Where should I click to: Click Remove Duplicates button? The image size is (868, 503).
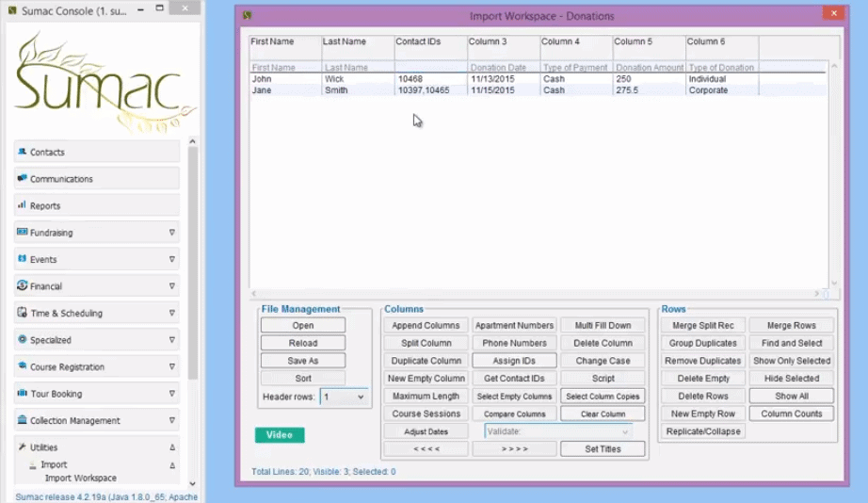tap(703, 361)
